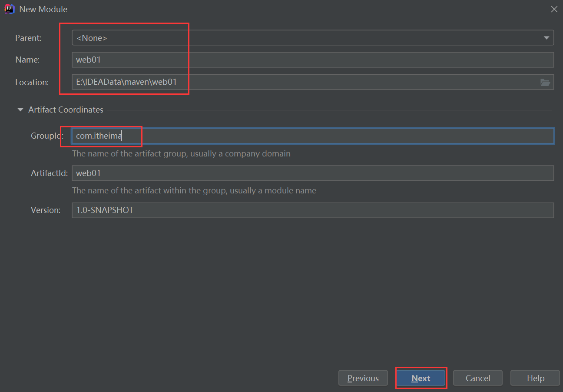The height and width of the screenshot is (392, 563).
Task: Browse for location using folder icon
Action: pos(545,82)
